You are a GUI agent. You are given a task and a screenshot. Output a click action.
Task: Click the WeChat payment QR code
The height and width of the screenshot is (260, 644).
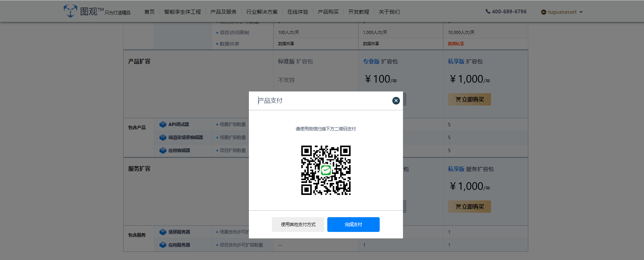point(326,170)
